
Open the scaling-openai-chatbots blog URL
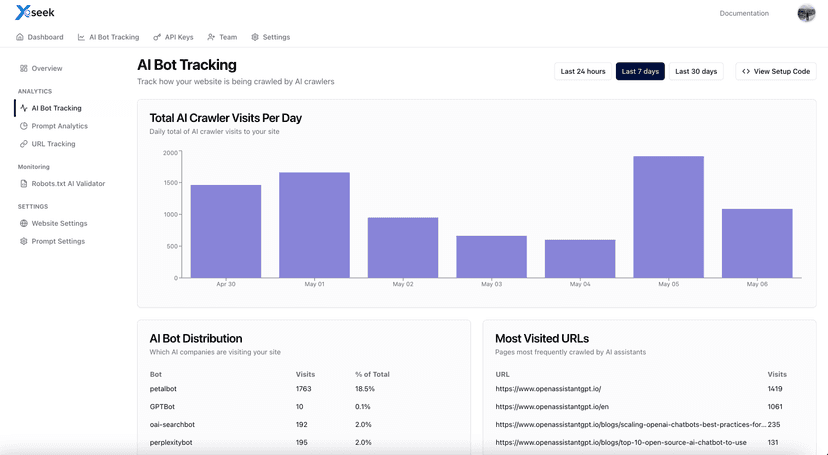tap(631, 424)
